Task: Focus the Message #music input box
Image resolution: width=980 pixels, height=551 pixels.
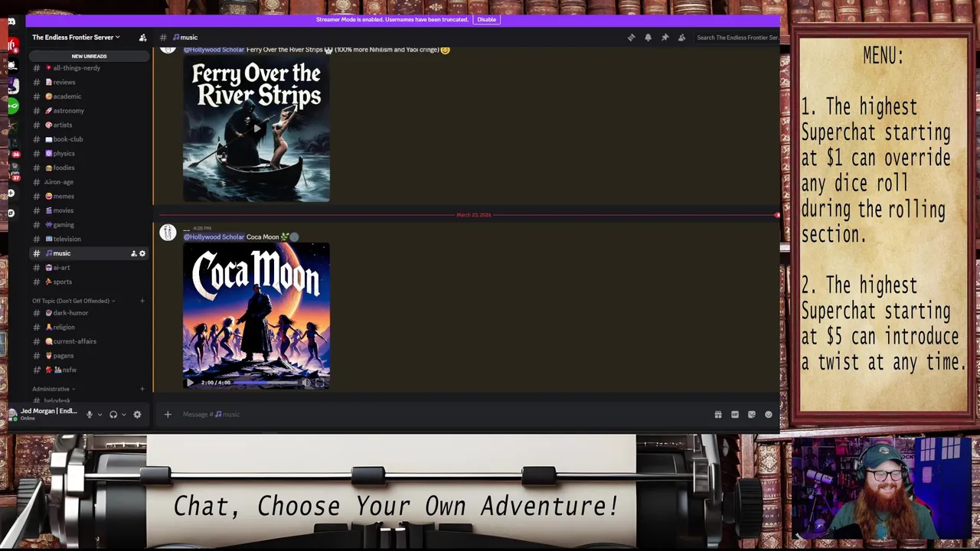Action: 440,415
